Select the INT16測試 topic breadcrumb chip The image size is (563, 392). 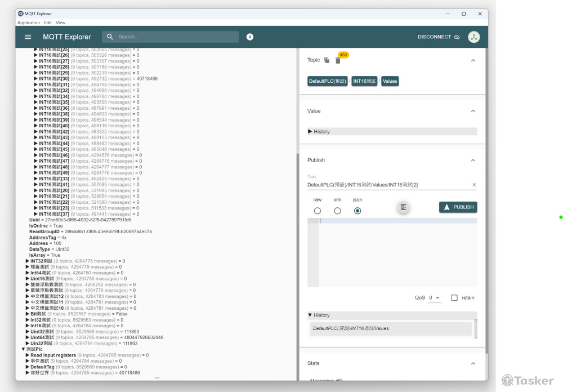click(365, 81)
